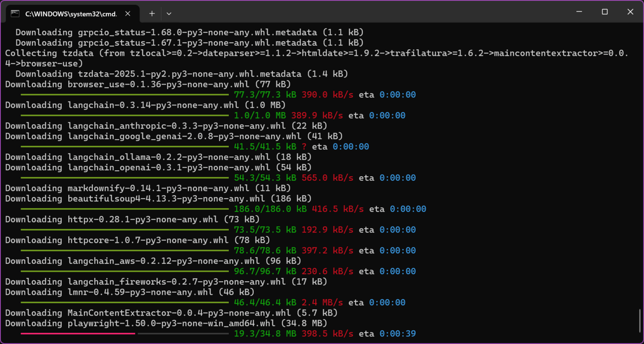Click the playwright-1.50.0 win_amd64 download line
The height and width of the screenshot is (344, 644).
tap(166, 323)
